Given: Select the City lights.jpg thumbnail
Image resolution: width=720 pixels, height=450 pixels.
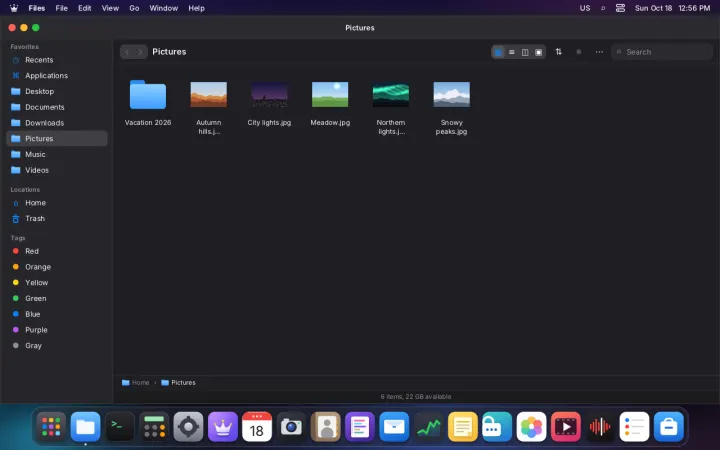Looking at the screenshot, I should click(x=269, y=94).
